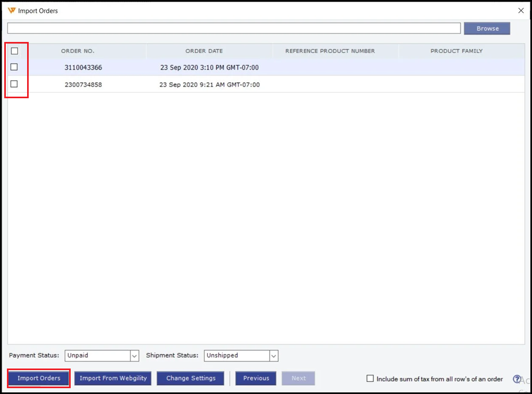This screenshot has width=532, height=394.
Task: Select the Reference Product Number column header
Action: point(330,51)
